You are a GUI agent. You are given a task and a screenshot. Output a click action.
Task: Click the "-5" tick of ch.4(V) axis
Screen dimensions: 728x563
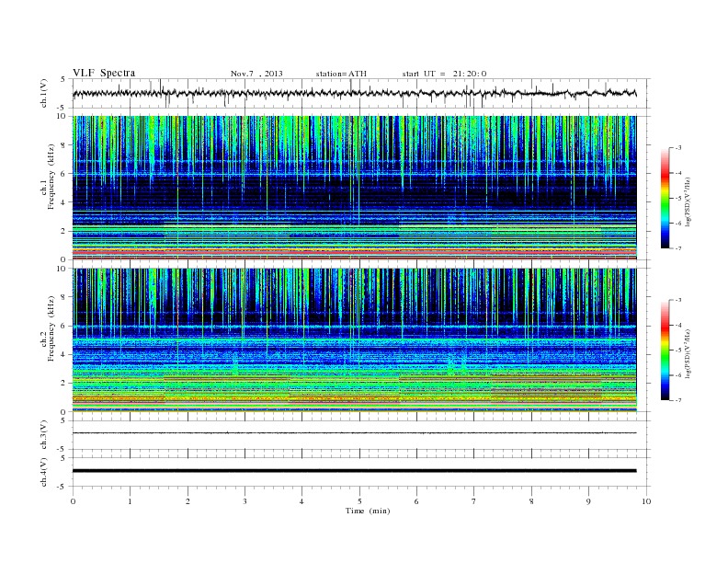click(63, 487)
